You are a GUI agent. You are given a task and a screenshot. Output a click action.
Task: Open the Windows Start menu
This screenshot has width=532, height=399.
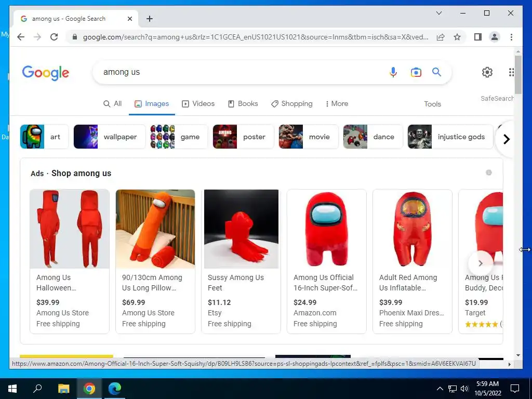[x=12, y=389]
